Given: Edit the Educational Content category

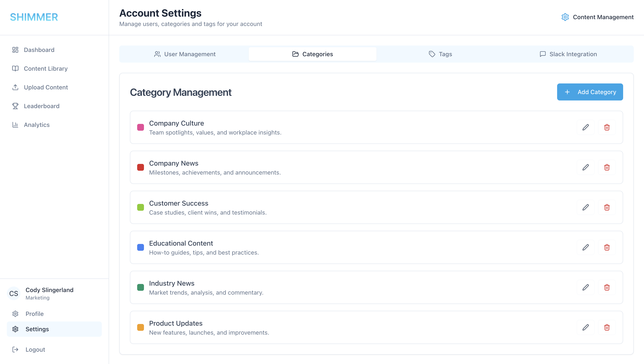Looking at the screenshot, I should 586,248.
